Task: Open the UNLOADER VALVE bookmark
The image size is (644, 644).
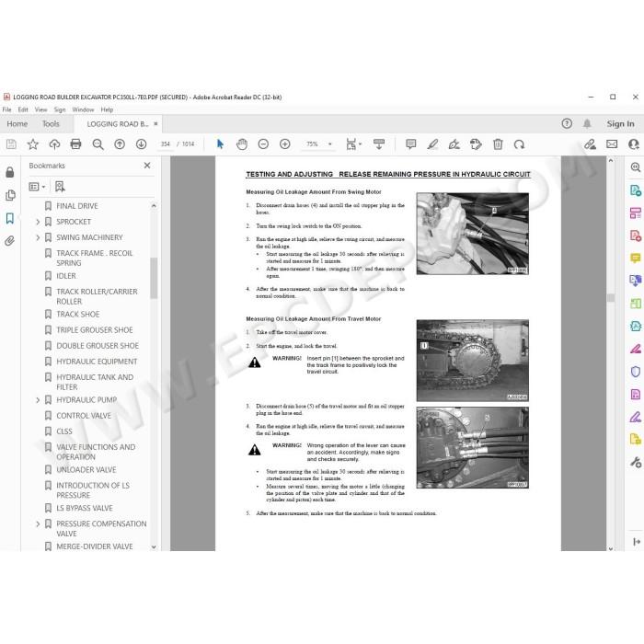Action: (x=86, y=469)
